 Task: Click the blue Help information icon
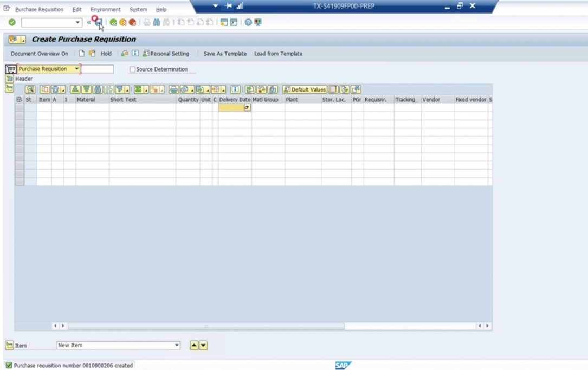(135, 54)
